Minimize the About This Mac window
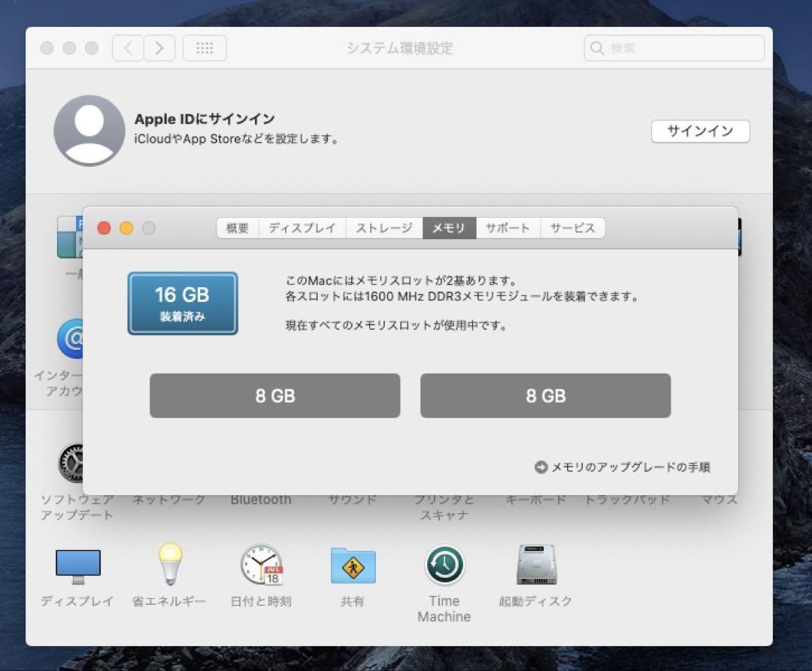Viewport: 812px width, 671px height. coord(126,228)
